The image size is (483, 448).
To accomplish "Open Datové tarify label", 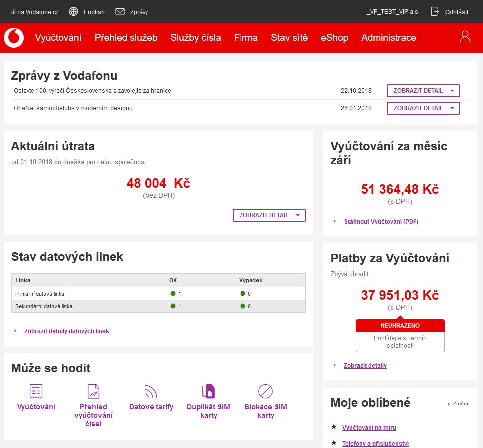I will (151, 407).
